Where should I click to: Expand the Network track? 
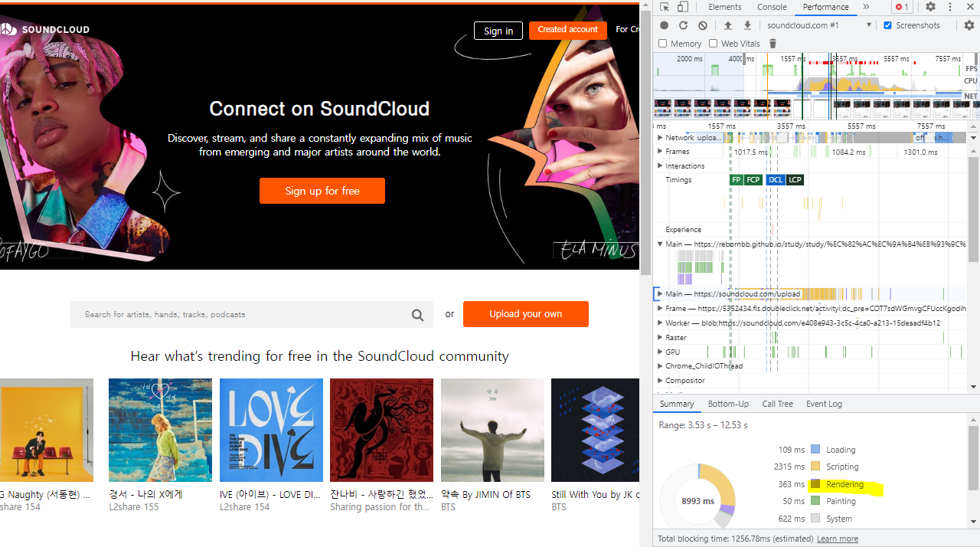point(660,138)
